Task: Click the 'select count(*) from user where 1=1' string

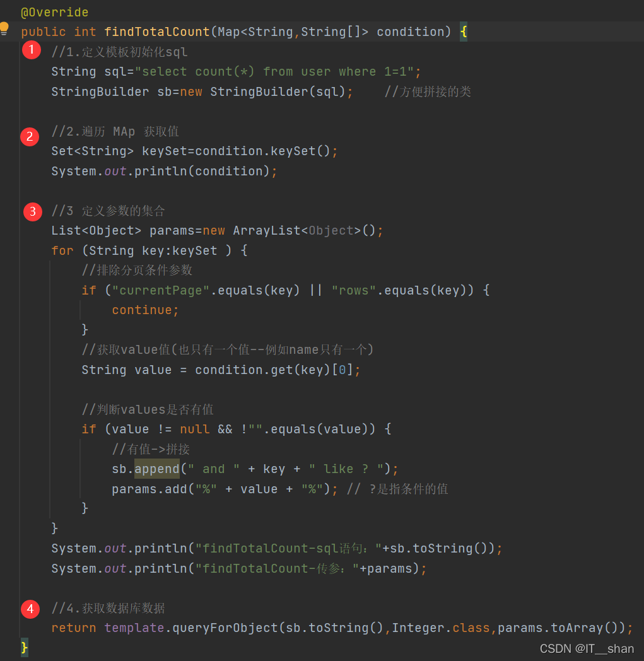Action: (x=274, y=72)
